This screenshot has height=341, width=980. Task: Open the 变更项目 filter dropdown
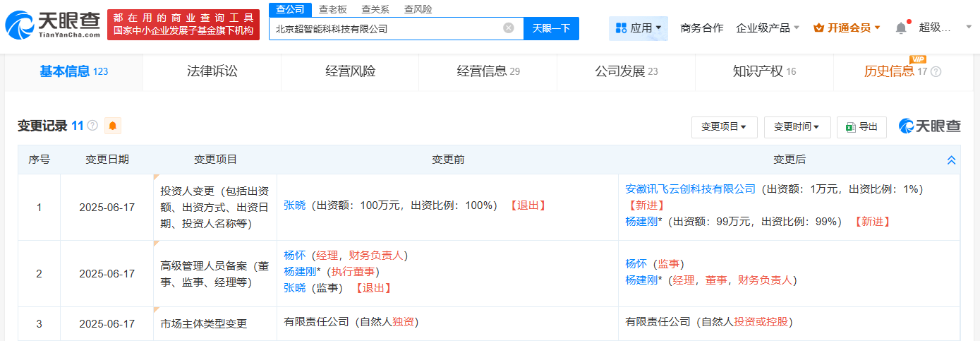tap(724, 127)
